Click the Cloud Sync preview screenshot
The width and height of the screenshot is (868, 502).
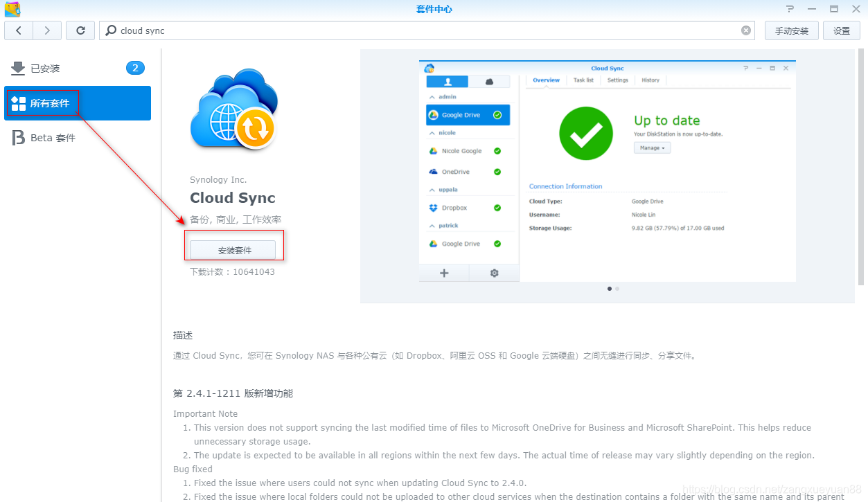(x=608, y=171)
